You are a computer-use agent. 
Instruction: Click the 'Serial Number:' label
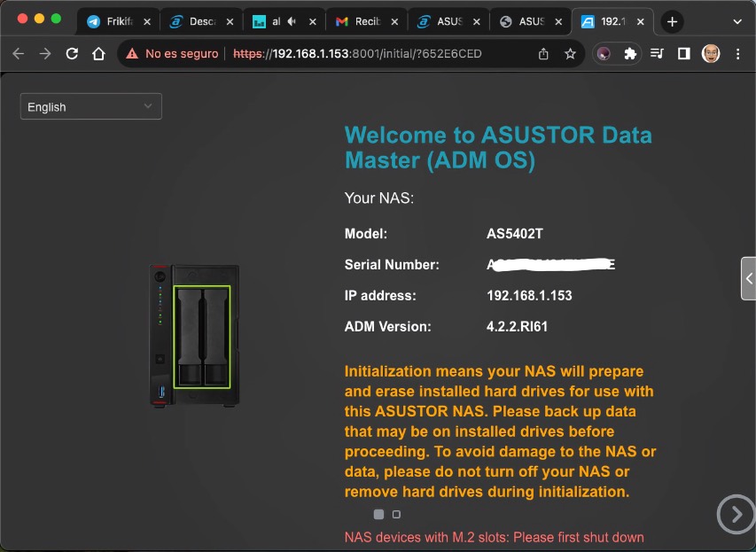tap(392, 265)
